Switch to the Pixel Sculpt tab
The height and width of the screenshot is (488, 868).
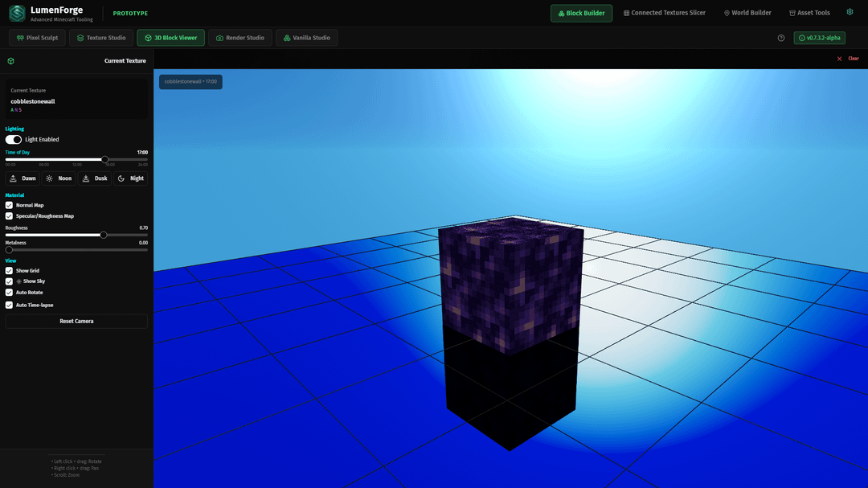coord(37,38)
